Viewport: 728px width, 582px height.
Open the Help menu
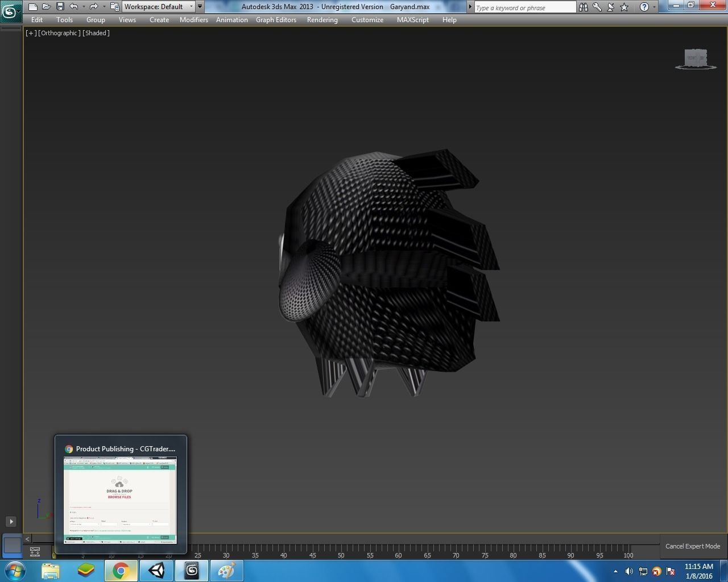[x=449, y=20]
